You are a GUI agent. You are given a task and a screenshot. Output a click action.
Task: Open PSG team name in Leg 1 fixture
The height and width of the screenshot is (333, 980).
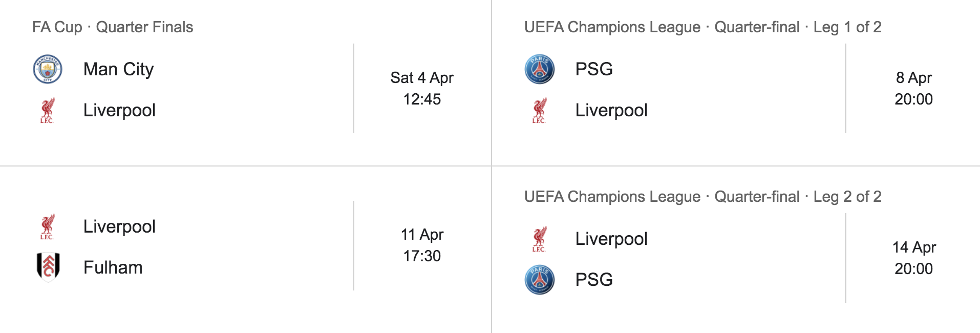pos(594,69)
